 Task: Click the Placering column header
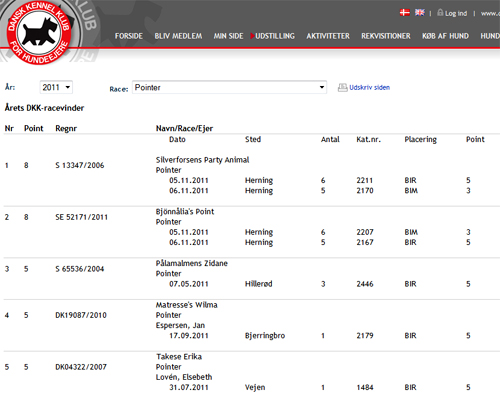[421, 140]
